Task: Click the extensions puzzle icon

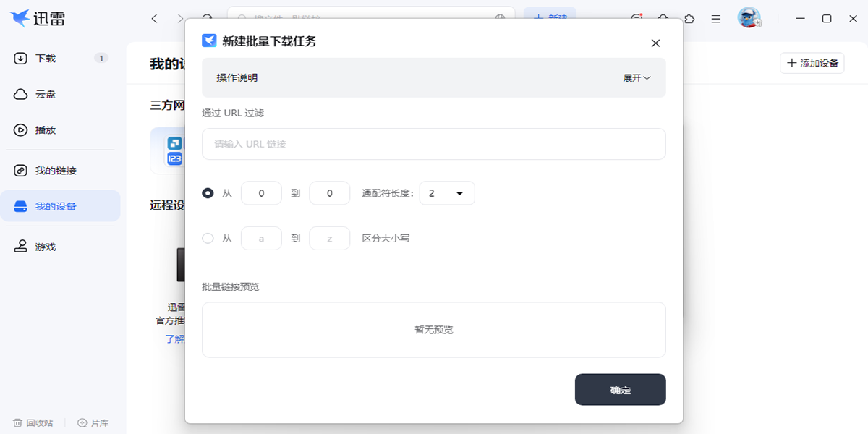Action: tap(689, 19)
